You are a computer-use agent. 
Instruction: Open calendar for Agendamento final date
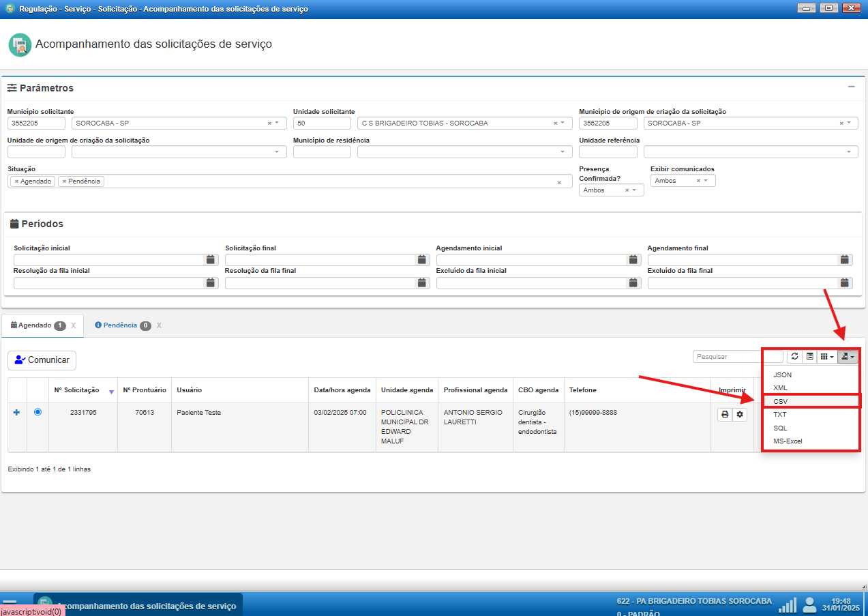pos(845,260)
